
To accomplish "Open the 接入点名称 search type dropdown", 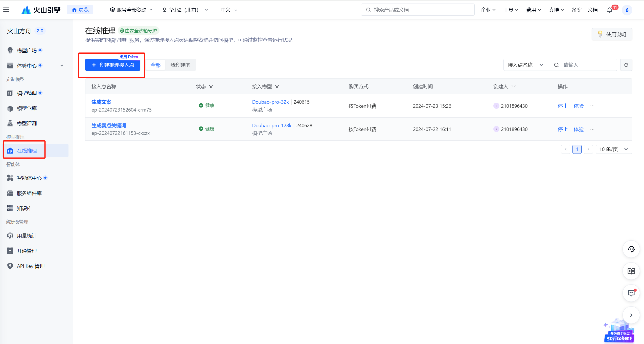I will tap(526, 65).
